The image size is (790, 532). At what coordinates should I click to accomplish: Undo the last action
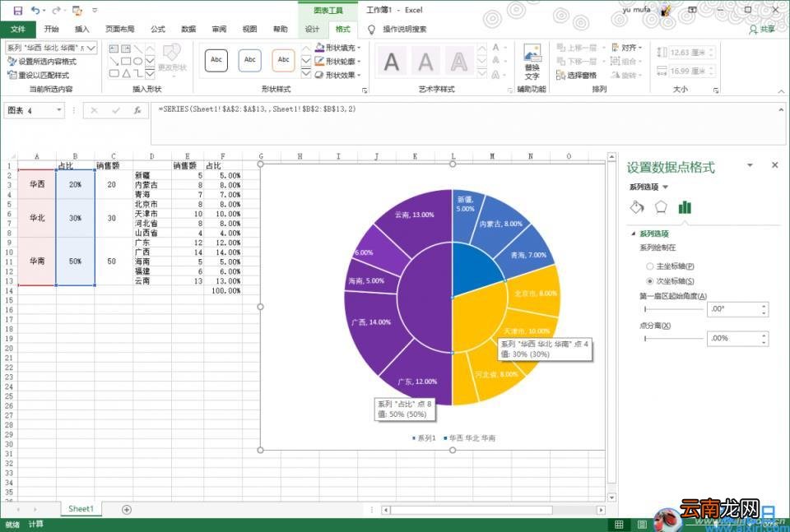(35, 10)
